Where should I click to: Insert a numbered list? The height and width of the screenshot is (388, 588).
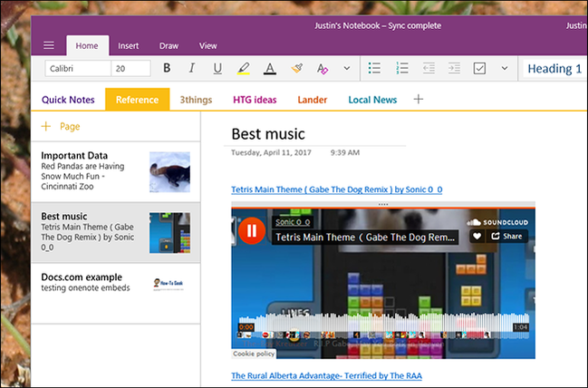403,68
